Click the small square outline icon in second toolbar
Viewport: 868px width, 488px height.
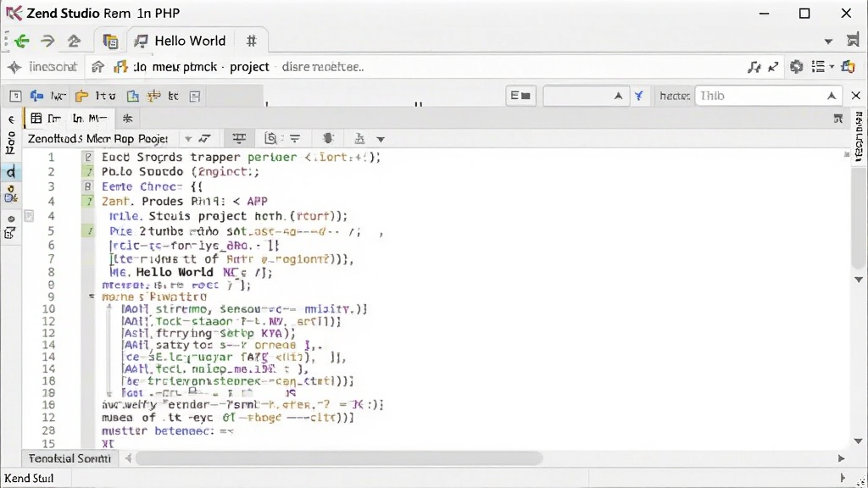[x=15, y=97]
